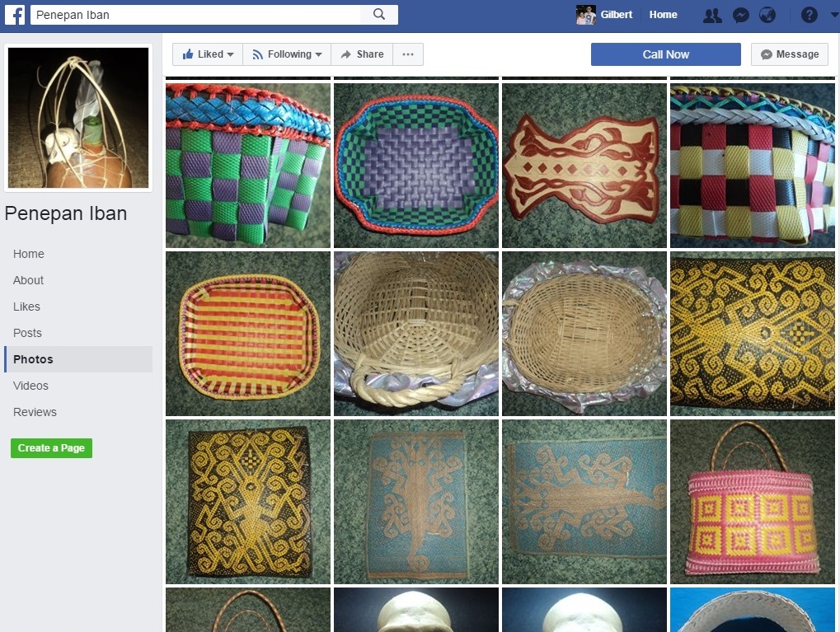Click the search magnifier icon
This screenshot has height=632, width=840.
click(378, 15)
